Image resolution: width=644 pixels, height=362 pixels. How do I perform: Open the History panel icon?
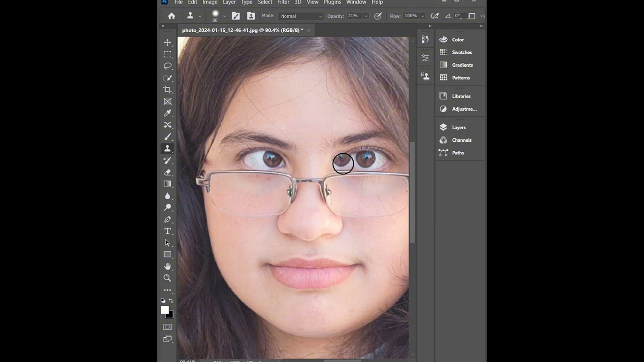pyautogui.click(x=426, y=40)
